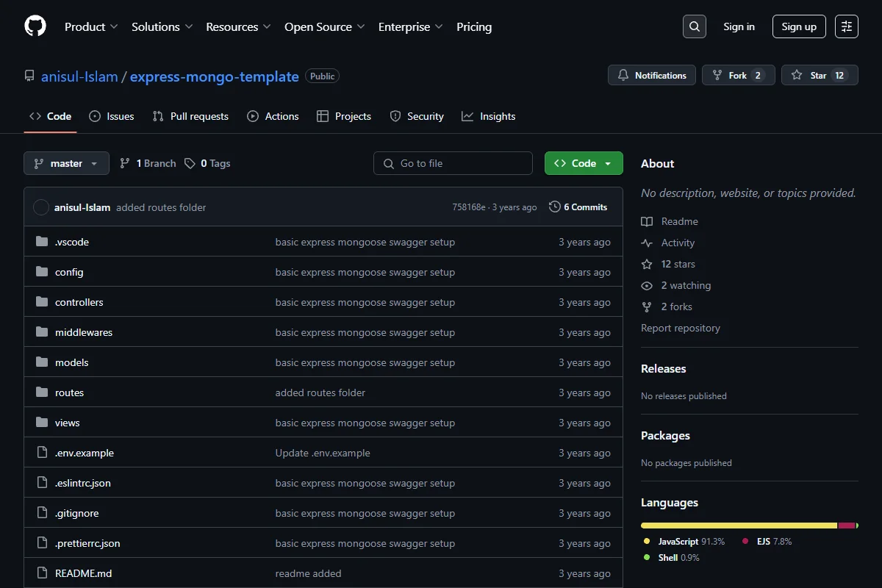The image size is (882, 588).
Task: Click the Notifications bell button
Action: 652,75
